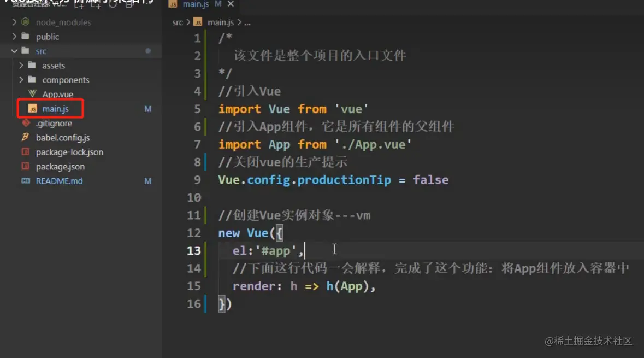Open App.vue in the explorer
This screenshot has height=358, width=644.
click(x=57, y=94)
